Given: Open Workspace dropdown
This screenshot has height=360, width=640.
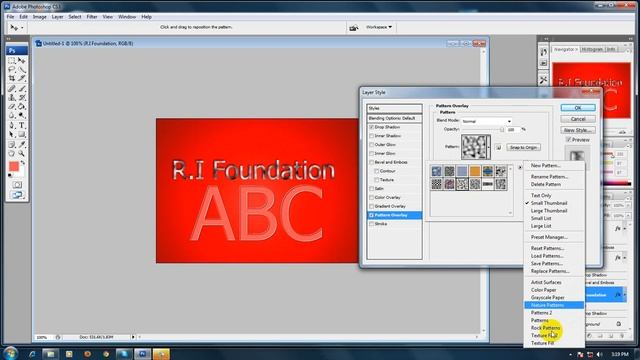Looking at the screenshot, I should pyautogui.click(x=378, y=27).
